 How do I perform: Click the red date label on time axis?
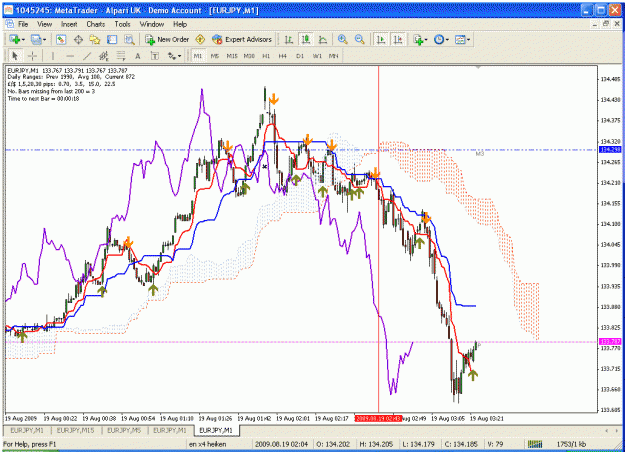tap(378, 419)
